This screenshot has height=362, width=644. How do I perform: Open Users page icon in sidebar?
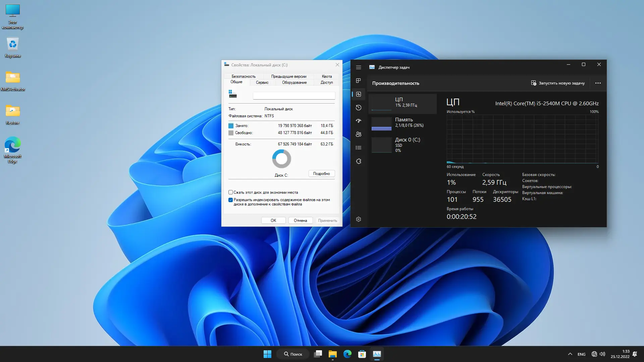pos(359,134)
